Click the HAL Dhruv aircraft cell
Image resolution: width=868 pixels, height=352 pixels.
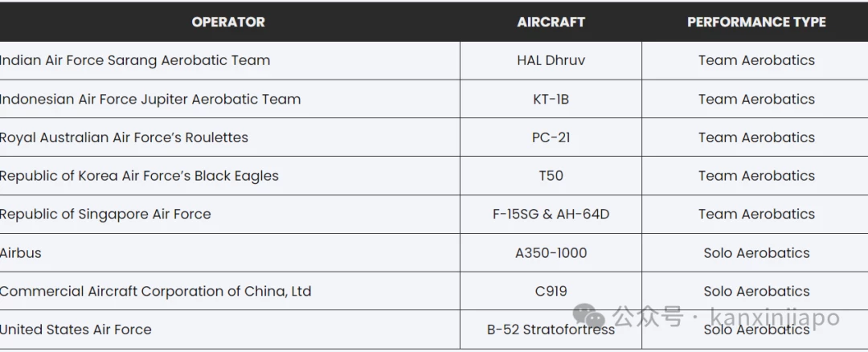[551, 60]
